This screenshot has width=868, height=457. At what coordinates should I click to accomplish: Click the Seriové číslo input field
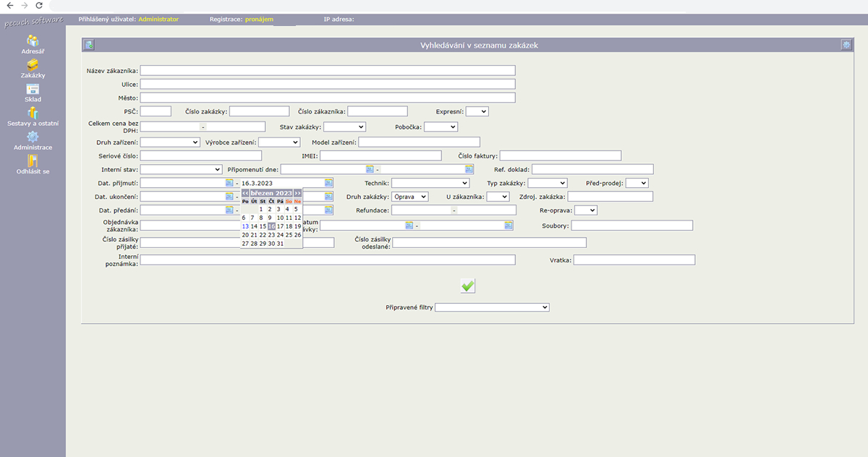(201, 155)
